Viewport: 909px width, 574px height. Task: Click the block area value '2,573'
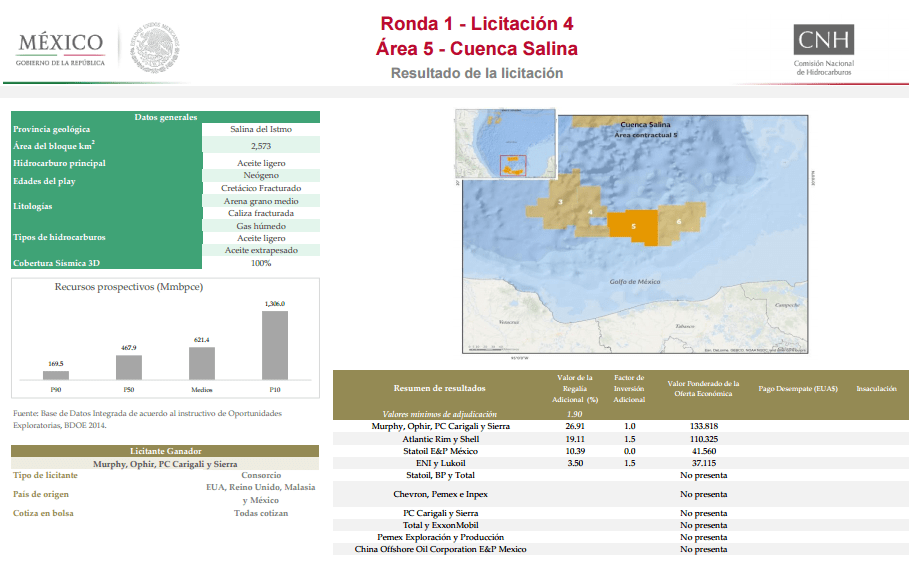pyautogui.click(x=261, y=146)
